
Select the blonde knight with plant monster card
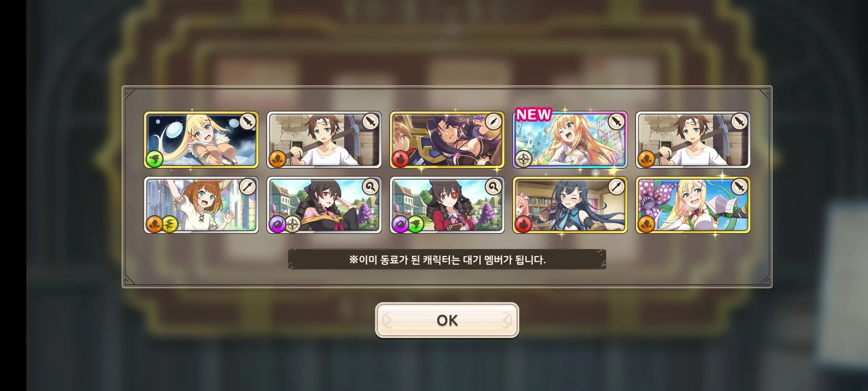coord(693,205)
